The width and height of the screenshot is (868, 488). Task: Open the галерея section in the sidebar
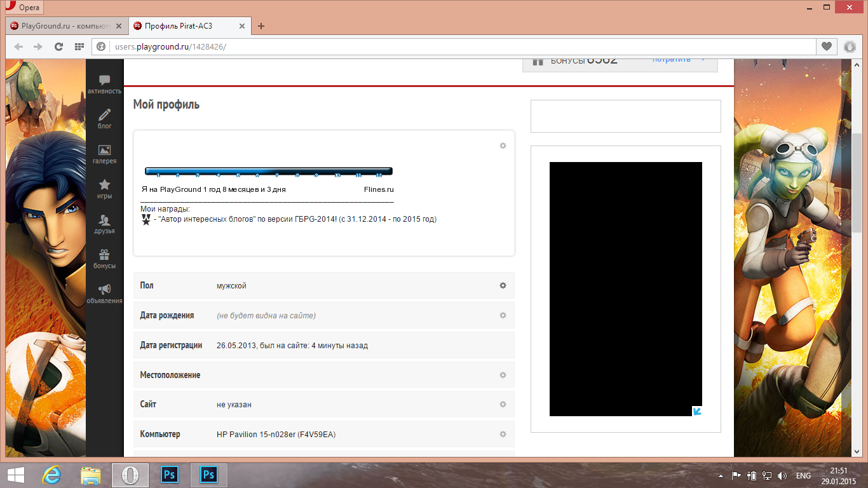pos(104,154)
